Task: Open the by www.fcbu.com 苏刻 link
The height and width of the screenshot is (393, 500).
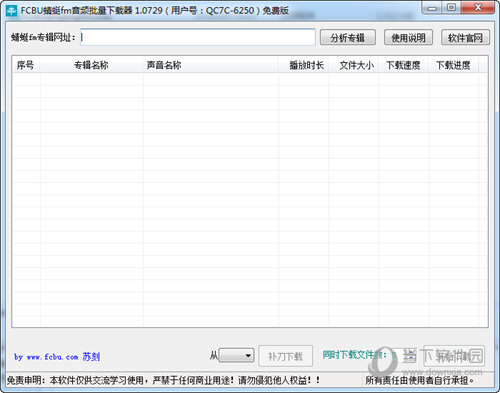Action: 57,357
